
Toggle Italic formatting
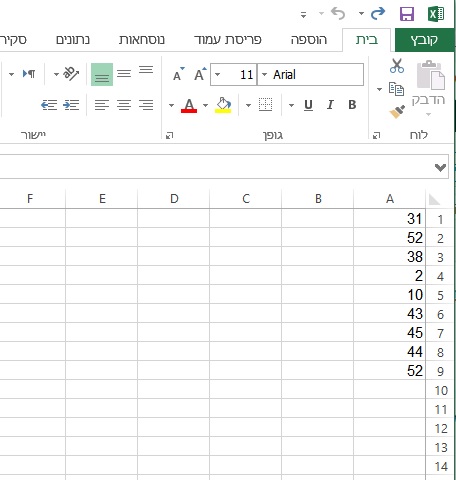(330, 105)
